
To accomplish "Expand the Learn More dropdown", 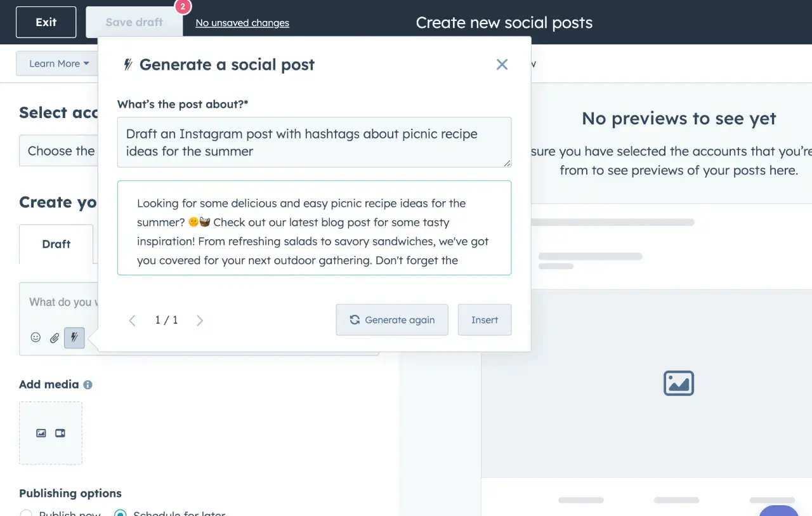I will [58, 63].
